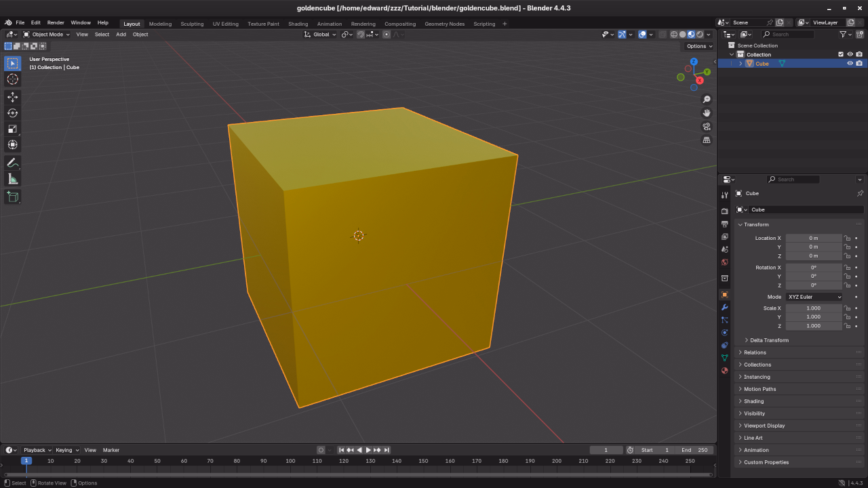Open the Render menu

(x=56, y=22)
